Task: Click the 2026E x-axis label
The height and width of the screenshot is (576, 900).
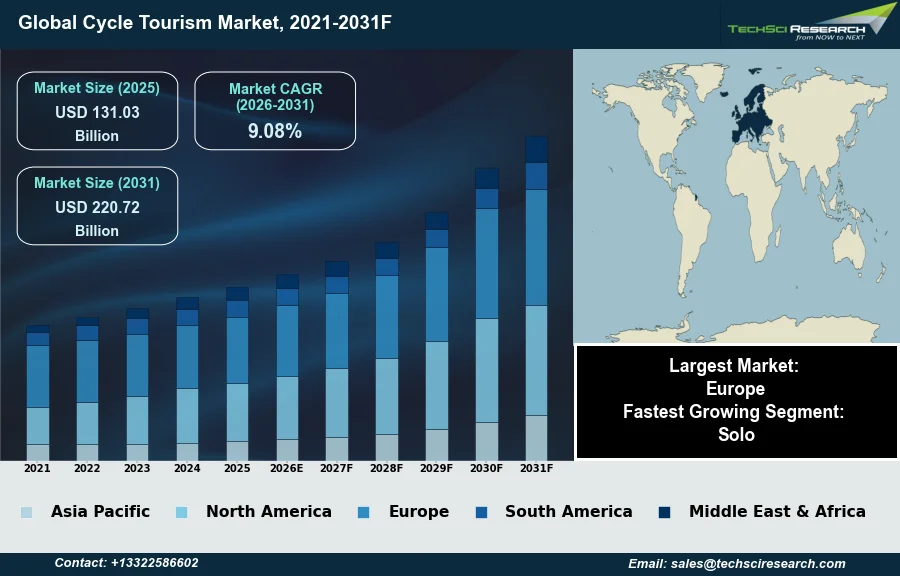Action: coord(287,468)
